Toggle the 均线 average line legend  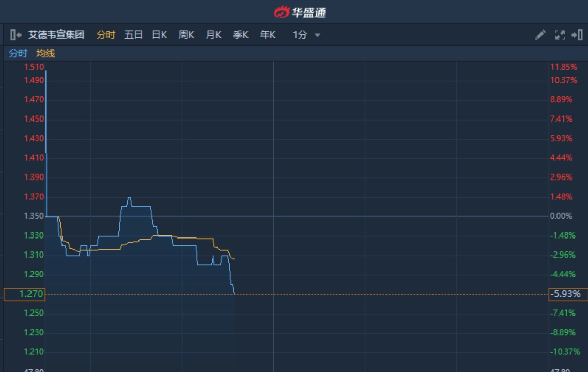[45, 53]
